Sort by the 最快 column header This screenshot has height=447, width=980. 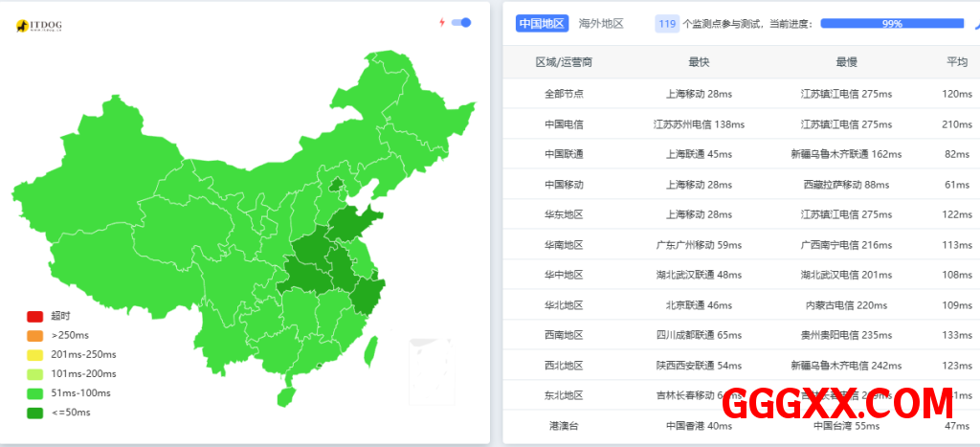(x=699, y=62)
